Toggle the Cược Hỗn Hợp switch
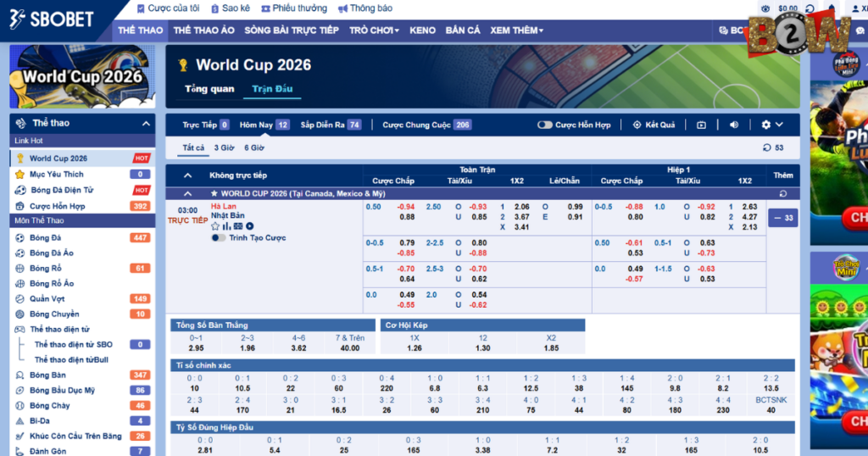The height and width of the screenshot is (456, 868). pyautogui.click(x=545, y=125)
